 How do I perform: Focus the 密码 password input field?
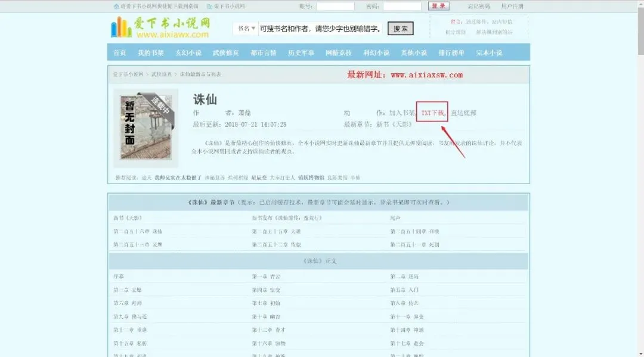[402, 6]
